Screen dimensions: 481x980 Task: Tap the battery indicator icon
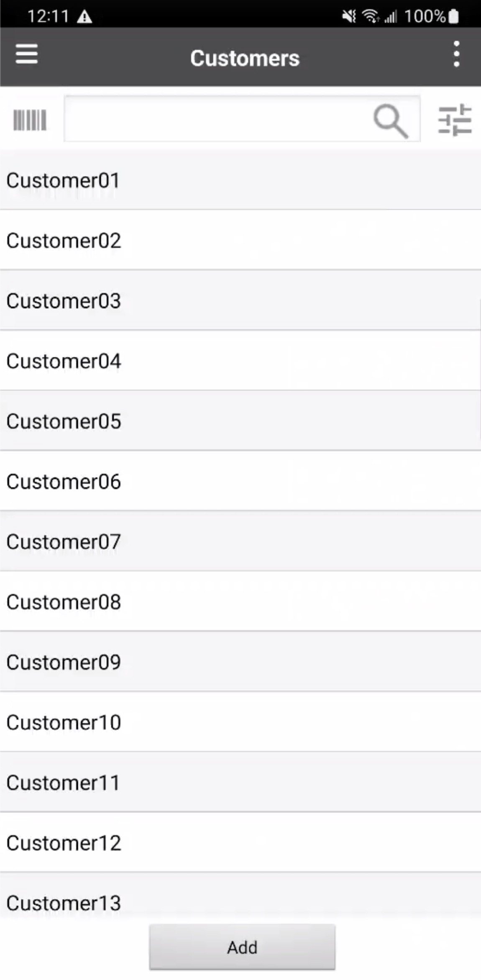[x=454, y=17]
